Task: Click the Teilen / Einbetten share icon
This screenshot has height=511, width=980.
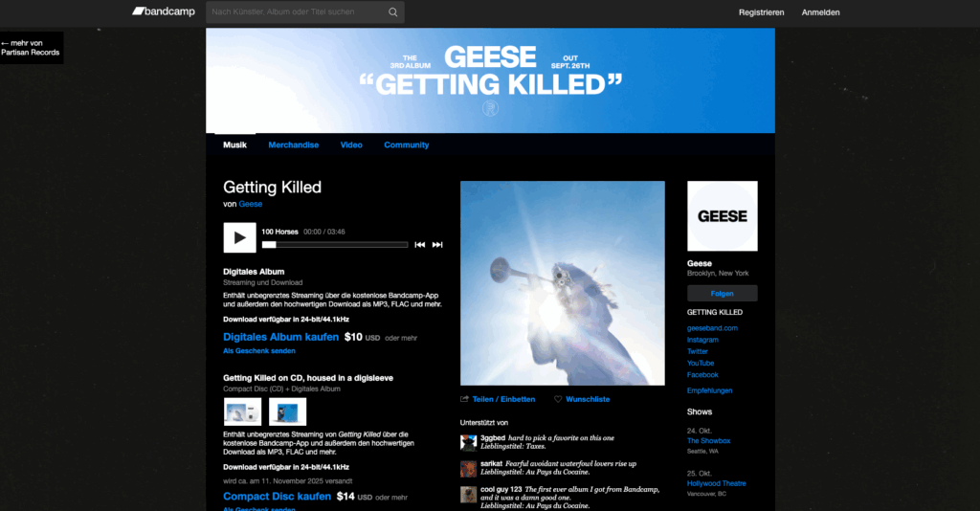Action: tap(465, 399)
